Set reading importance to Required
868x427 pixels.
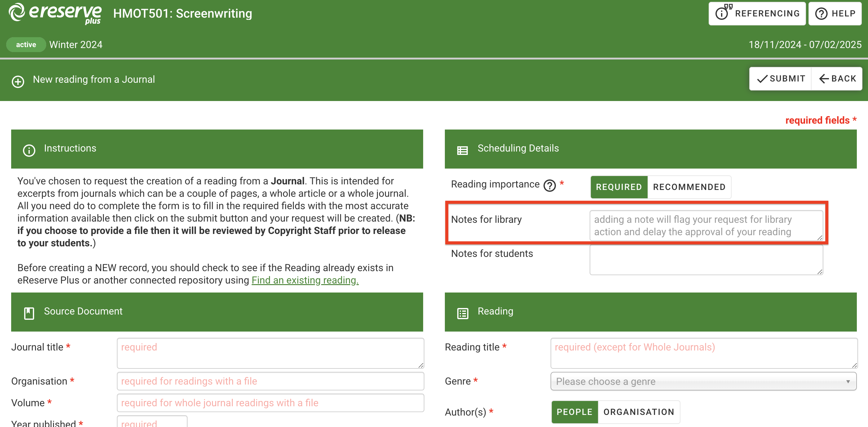pos(619,187)
